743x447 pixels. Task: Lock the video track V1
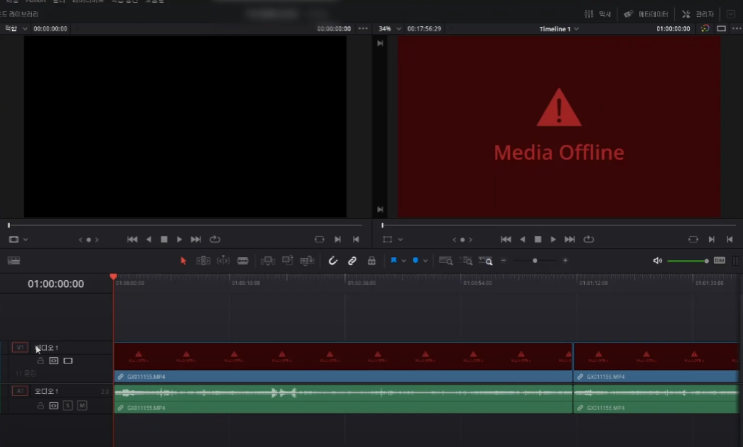tap(41, 360)
